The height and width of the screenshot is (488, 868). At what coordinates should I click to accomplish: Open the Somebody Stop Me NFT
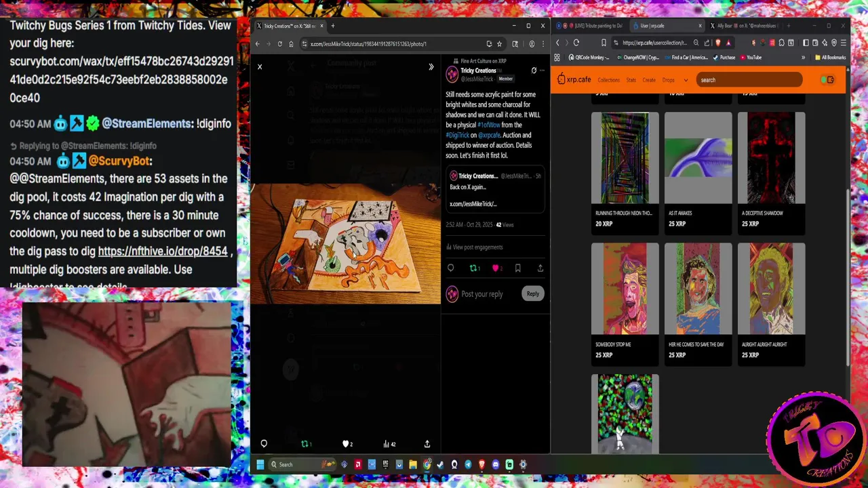coord(625,303)
